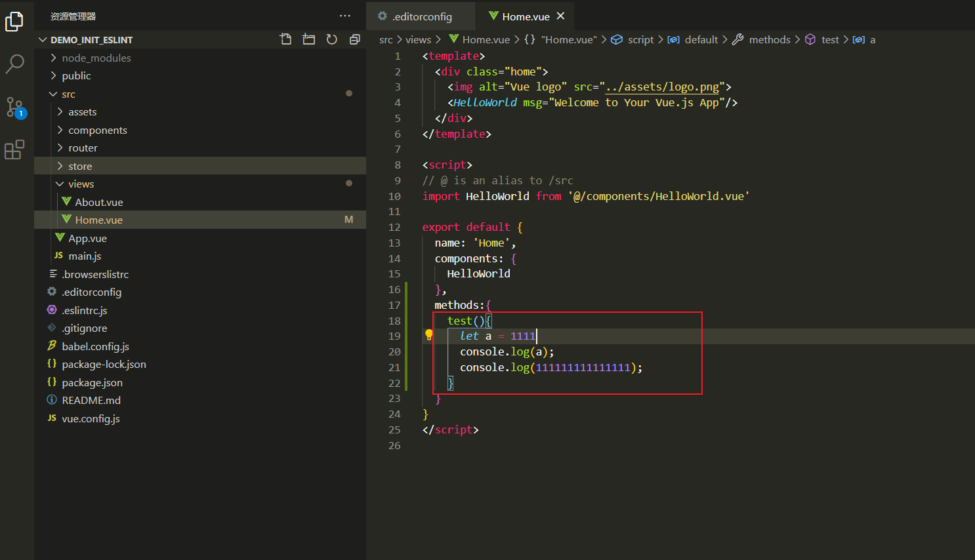Switch to the .editorconfig tab
Image resolution: width=975 pixels, height=560 pixels.
[421, 16]
